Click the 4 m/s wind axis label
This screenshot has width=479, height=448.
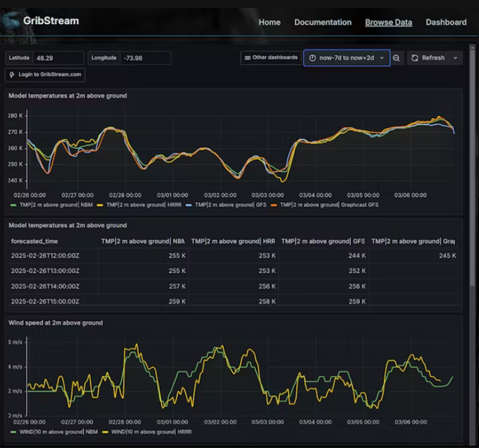tap(15, 366)
